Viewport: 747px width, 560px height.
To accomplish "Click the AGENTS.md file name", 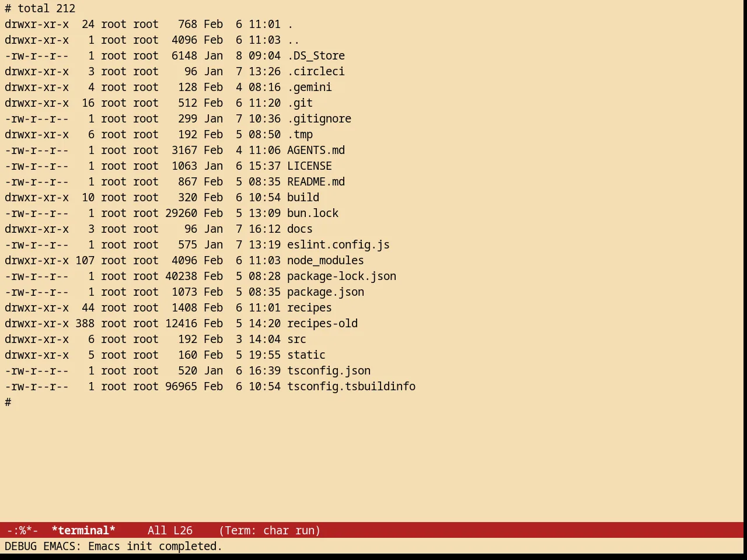I will tap(316, 150).
